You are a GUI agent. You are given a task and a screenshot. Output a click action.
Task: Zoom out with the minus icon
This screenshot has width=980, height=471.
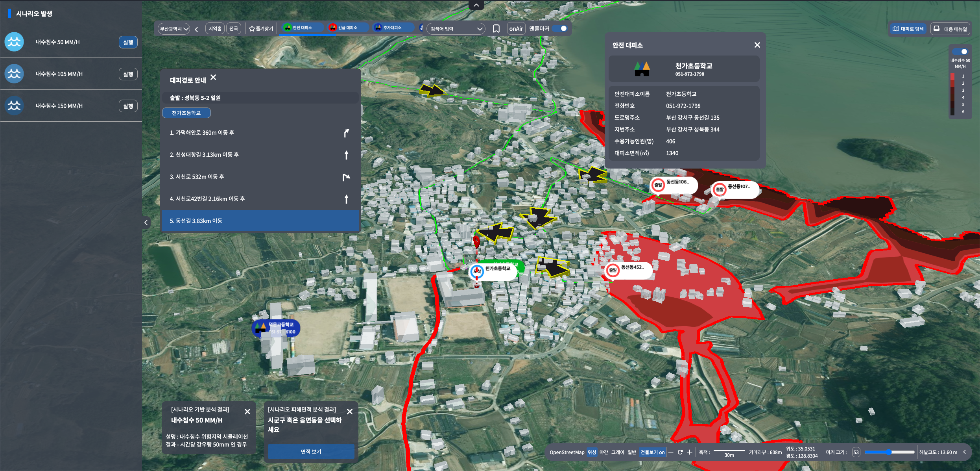tap(671, 452)
